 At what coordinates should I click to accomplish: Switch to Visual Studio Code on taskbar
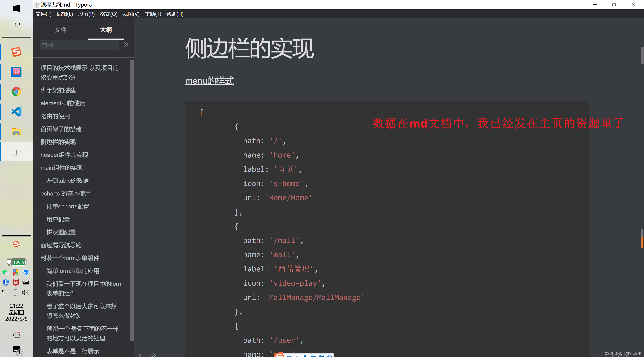(x=16, y=112)
